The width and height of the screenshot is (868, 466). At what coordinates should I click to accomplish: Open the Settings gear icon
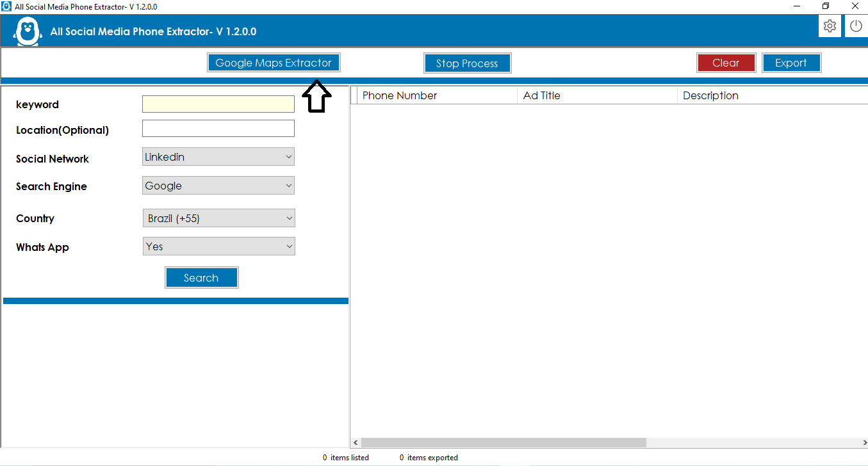[830, 26]
